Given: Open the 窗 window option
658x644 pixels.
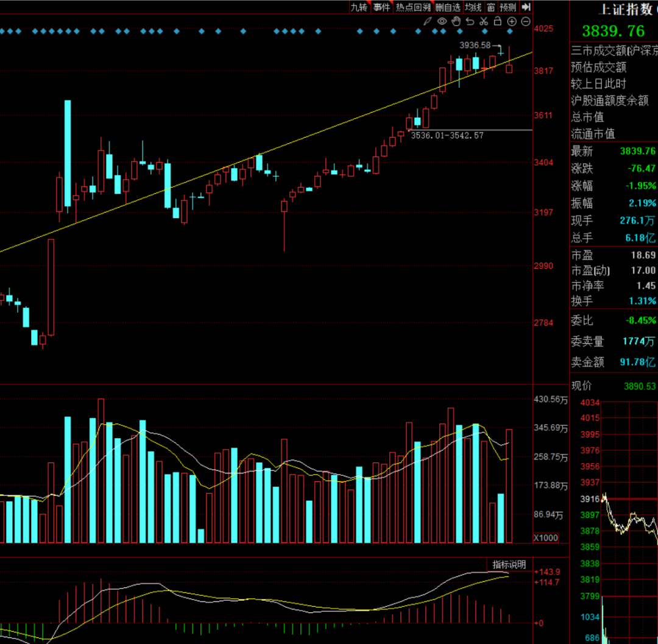Looking at the screenshot, I should (490, 7).
